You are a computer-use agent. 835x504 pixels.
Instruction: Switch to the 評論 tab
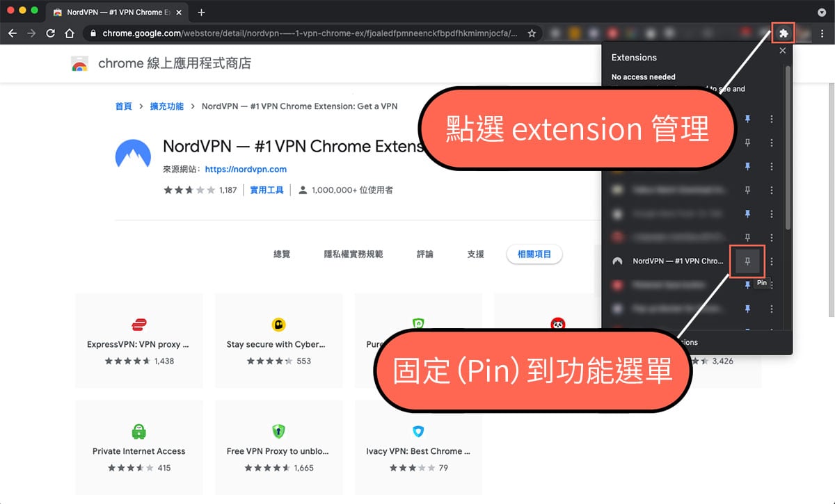point(425,254)
